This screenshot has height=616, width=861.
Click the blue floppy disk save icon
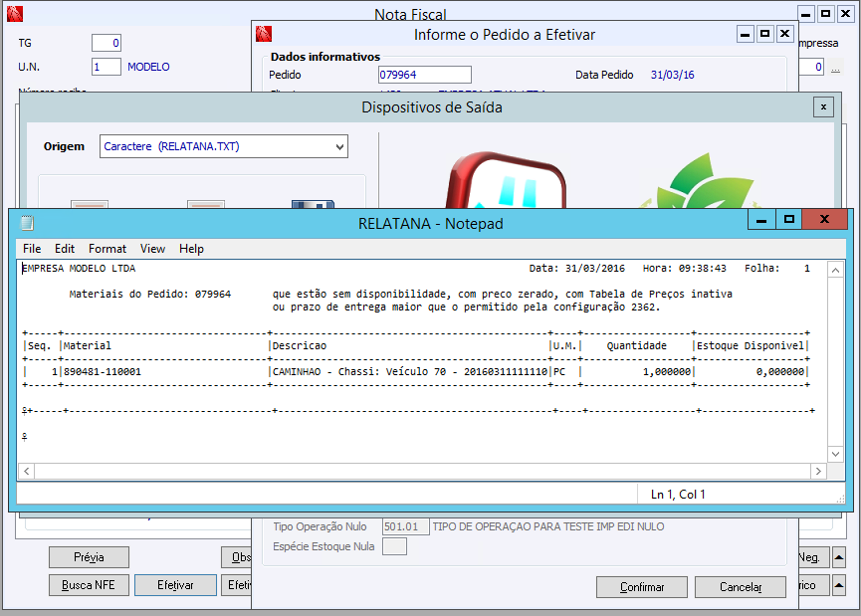(313, 204)
